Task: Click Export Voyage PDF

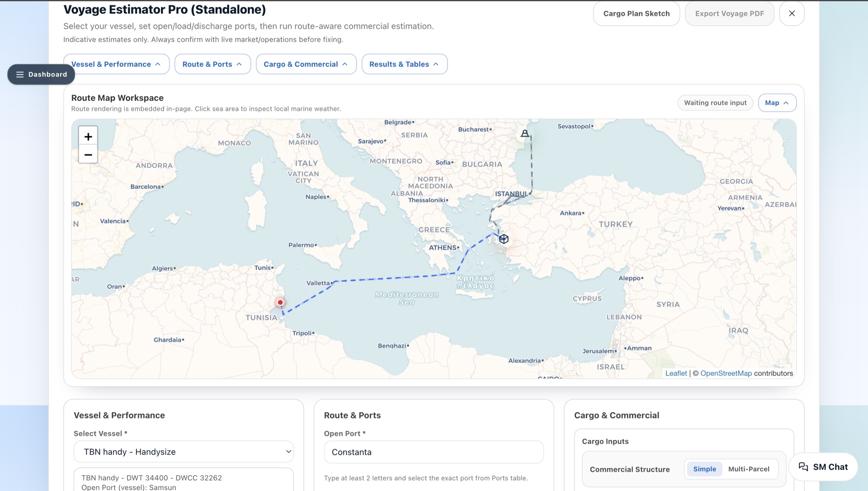Action: [730, 13]
